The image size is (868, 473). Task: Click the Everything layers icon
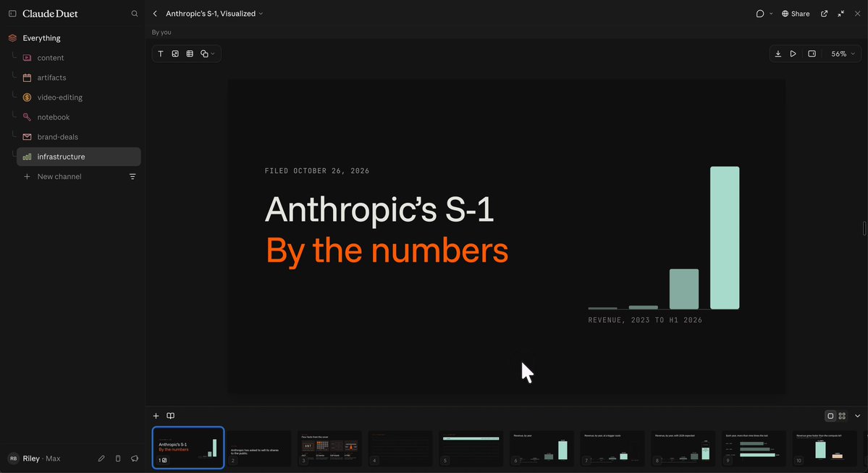[12, 38]
